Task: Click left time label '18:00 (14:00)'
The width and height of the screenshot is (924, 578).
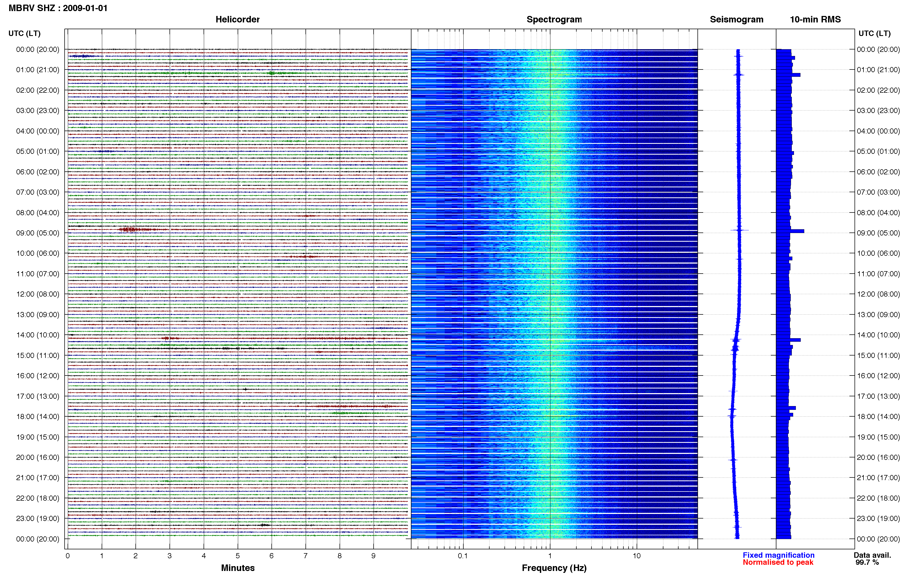Action: [x=38, y=416]
